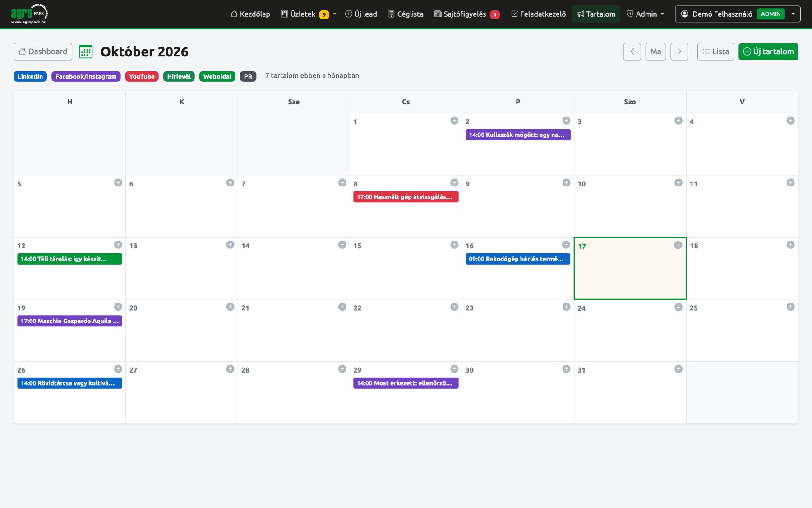The height and width of the screenshot is (508, 812).
Task: Click plus icon on October 13 cell
Action: tap(230, 245)
